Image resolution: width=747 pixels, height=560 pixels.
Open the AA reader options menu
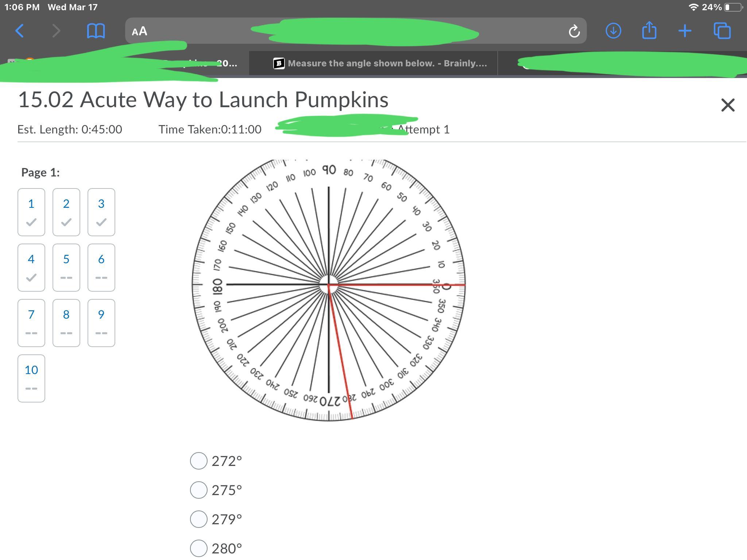(x=140, y=31)
